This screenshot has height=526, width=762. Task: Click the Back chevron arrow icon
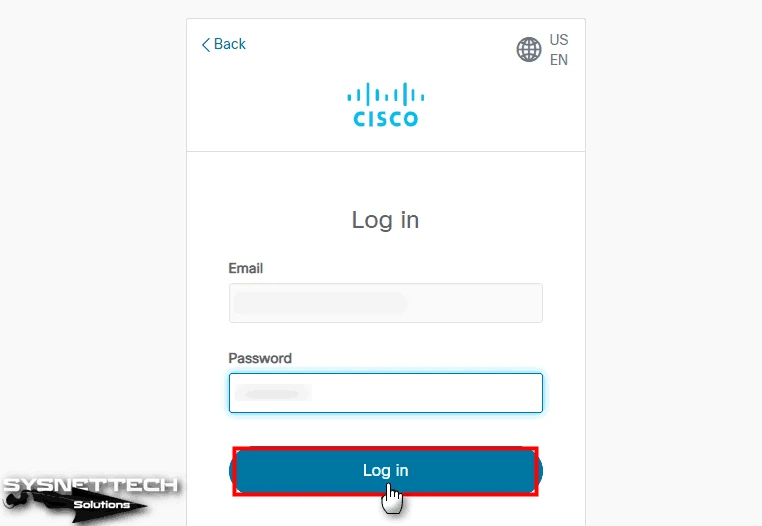tap(206, 45)
